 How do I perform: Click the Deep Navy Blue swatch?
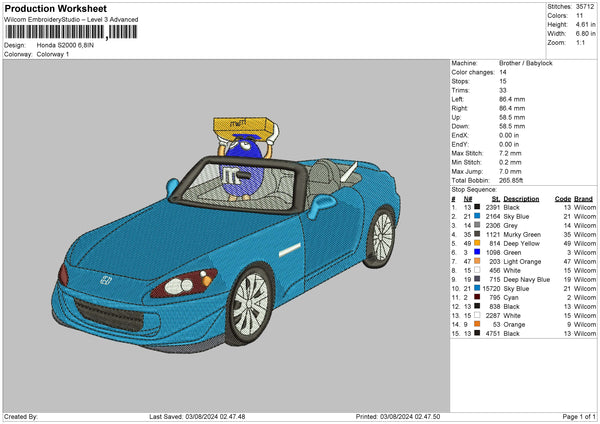pos(477,279)
